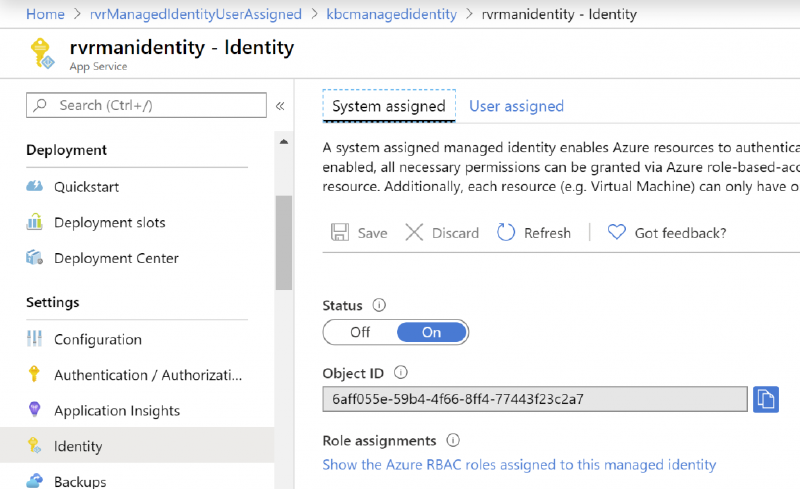This screenshot has width=800, height=489.
Task: Click in the sidebar Search box
Action: (x=146, y=105)
